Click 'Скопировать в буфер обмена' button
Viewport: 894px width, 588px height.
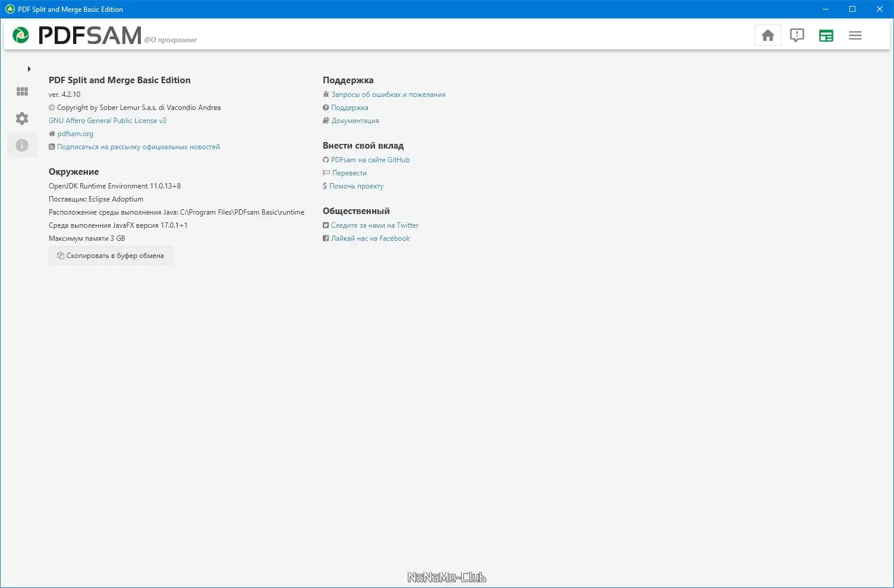click(x=111, y=256)
